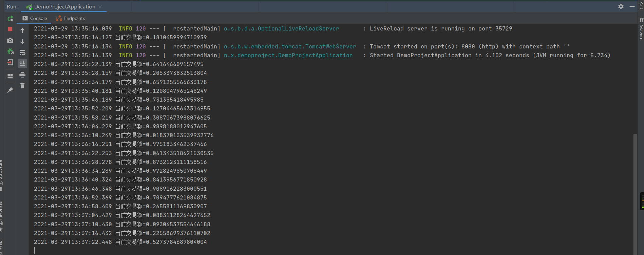Click the log line with 0.8732123111158516
Viewport: 644px width, 255px height.
point(120,162)
